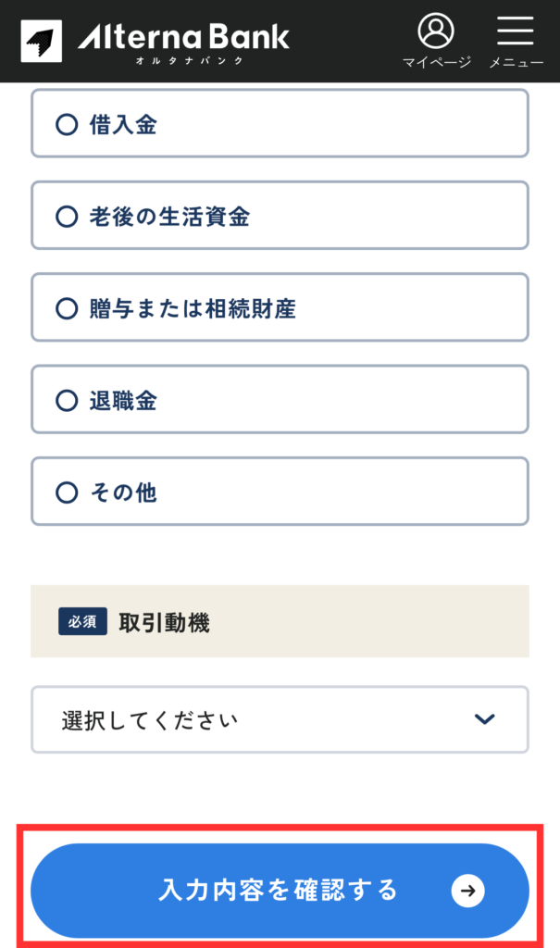Click the Alterna Bank wordmark text
Screen dimensions: 560x948
[x=183, y=36]
